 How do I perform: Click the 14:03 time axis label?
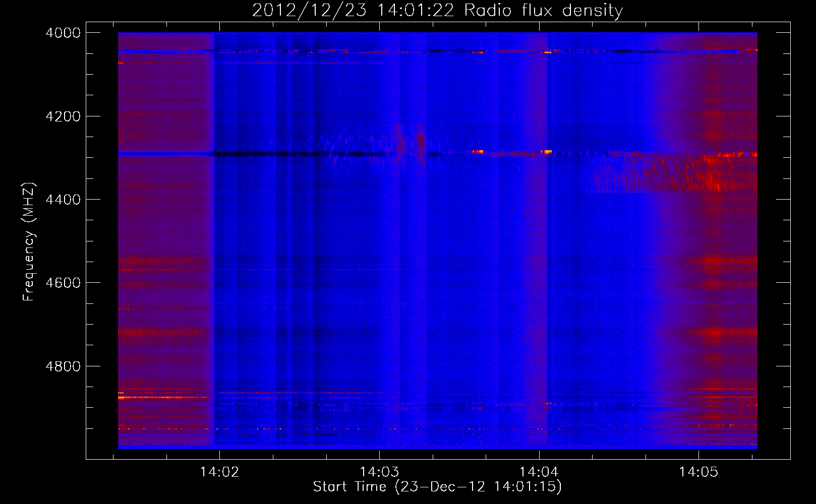[x=379, y=472]
